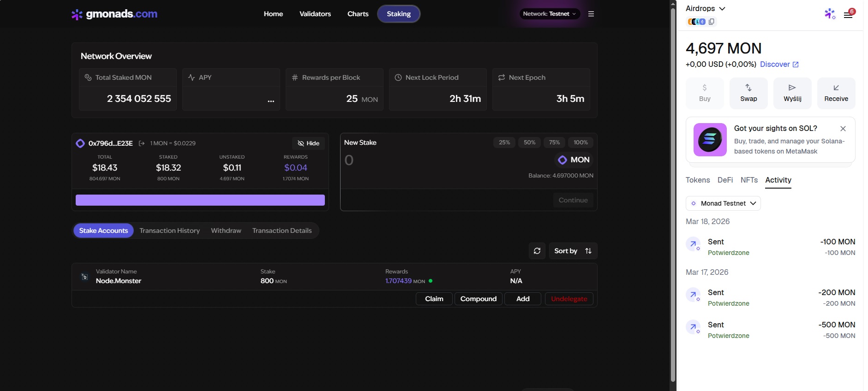Hide wallet balances with Hide toggle
Screen dimensions: 868x391
point(308,143)
